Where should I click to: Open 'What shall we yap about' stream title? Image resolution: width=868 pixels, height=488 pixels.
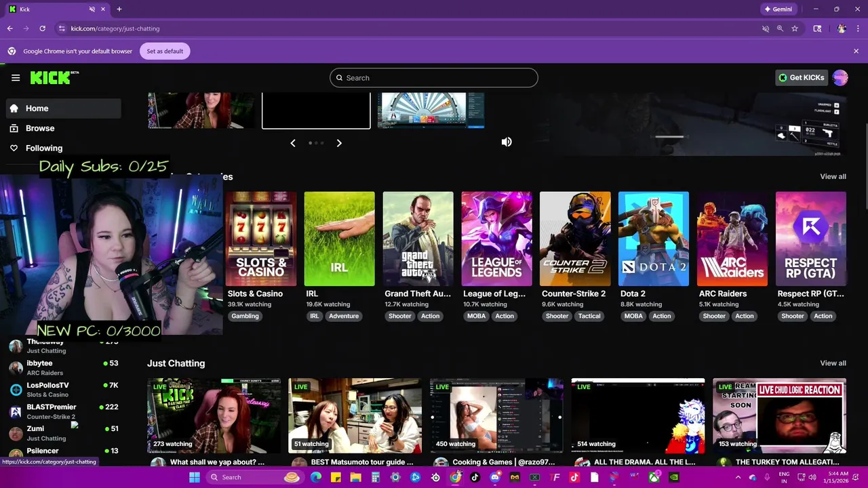[217, 462]
